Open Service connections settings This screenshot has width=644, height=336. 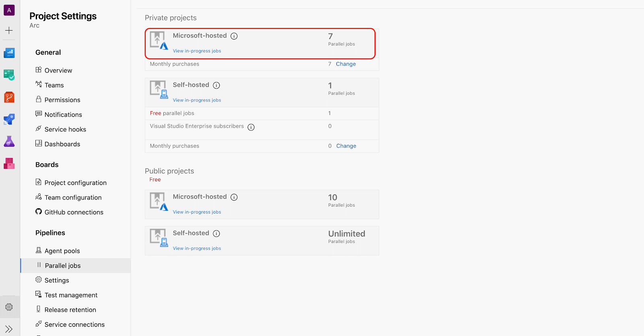[75, 324]
